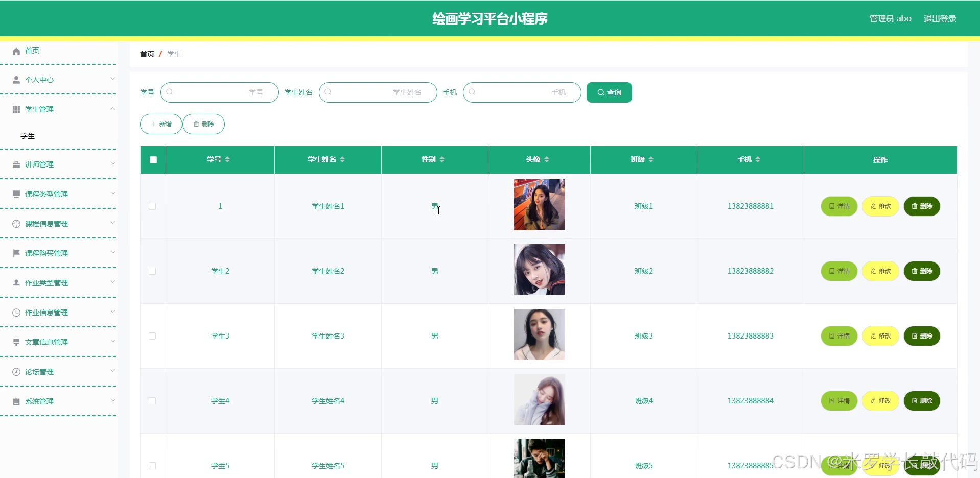980x478 pixels.
Task: Expand the 课程购买管理 chevron
Action: (113, 252)
